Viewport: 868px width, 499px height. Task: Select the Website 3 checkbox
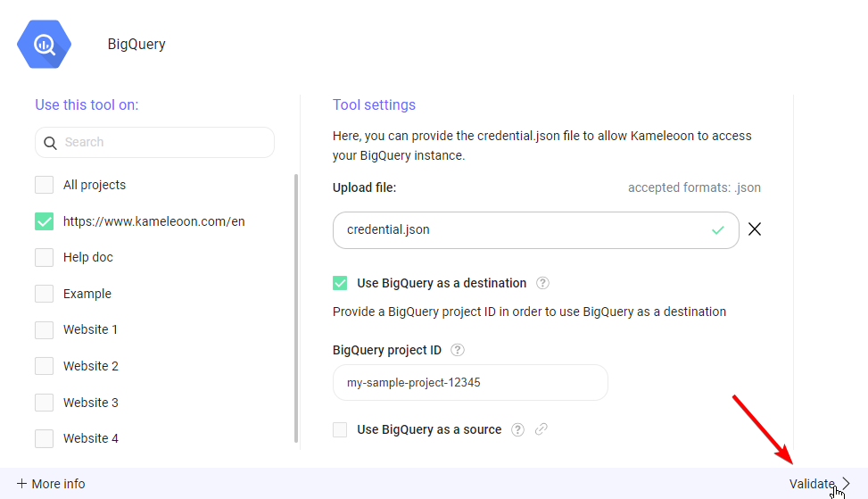click(44, 403)
